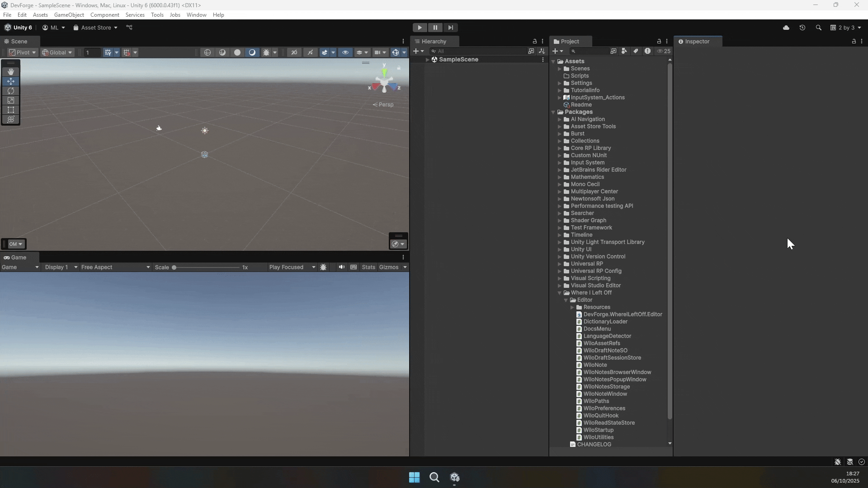Click the Play button
This screenshot has width=868, height=488.
420,28
